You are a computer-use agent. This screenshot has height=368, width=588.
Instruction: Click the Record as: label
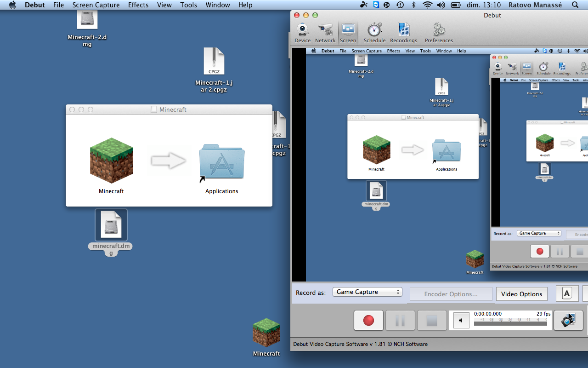(311, 293)
